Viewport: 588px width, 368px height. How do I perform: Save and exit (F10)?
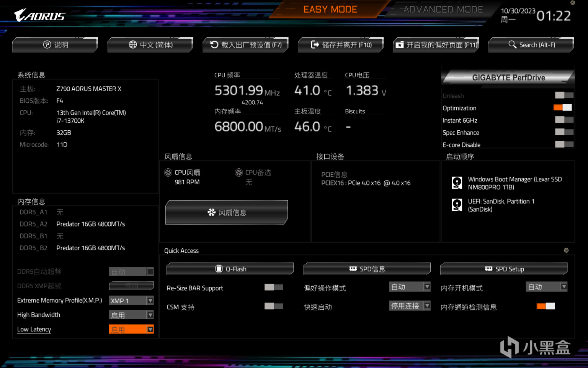coord(341,45)
